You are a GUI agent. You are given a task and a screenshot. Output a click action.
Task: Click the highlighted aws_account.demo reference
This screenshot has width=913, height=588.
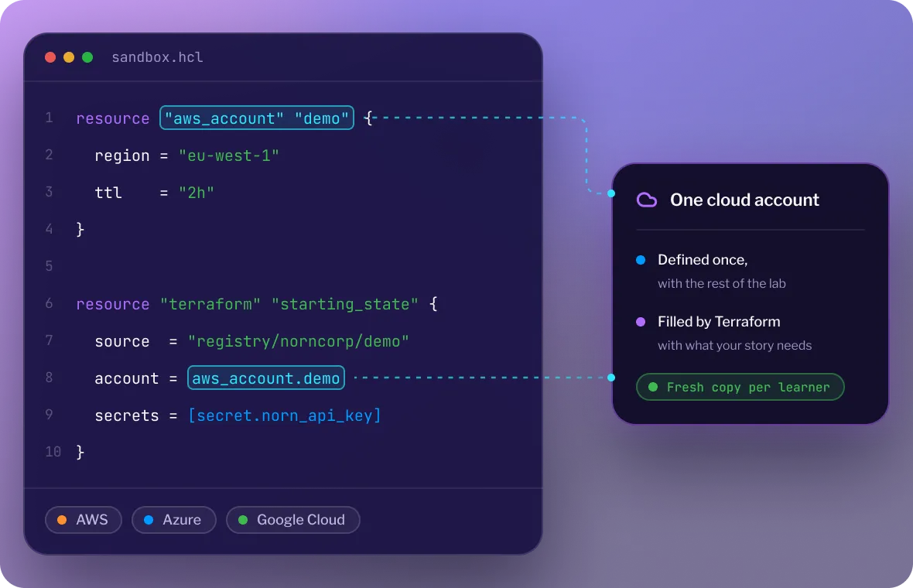click(x=266, y=378)
